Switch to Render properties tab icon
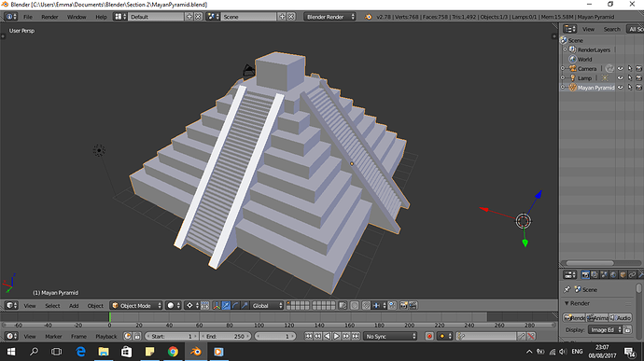The image size is (644, 361). tap(586, 275)
